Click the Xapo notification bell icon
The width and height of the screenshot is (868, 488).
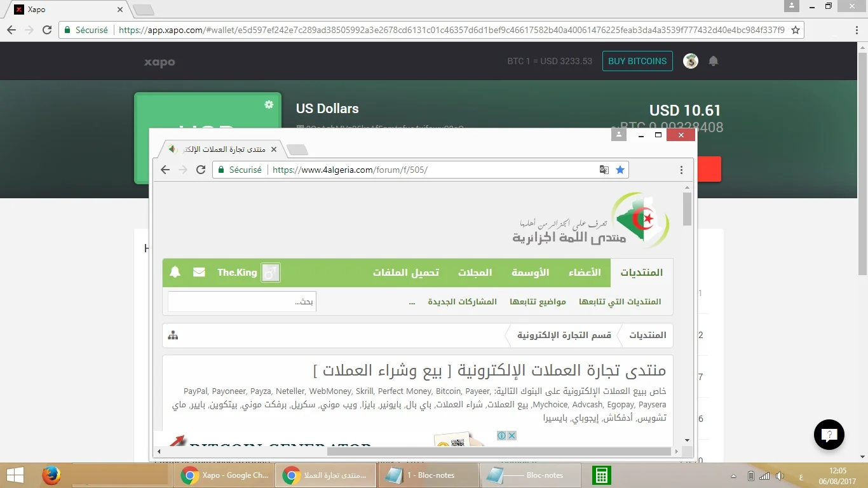(714, 61)
